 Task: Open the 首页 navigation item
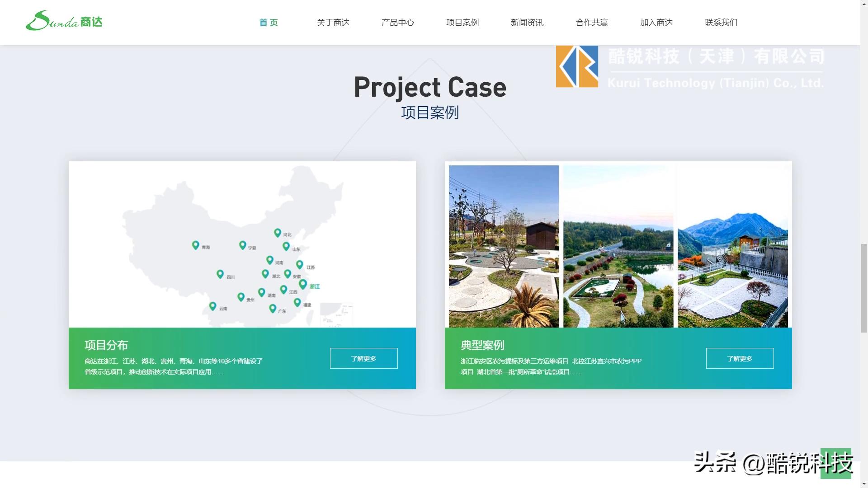coord(269,23)
